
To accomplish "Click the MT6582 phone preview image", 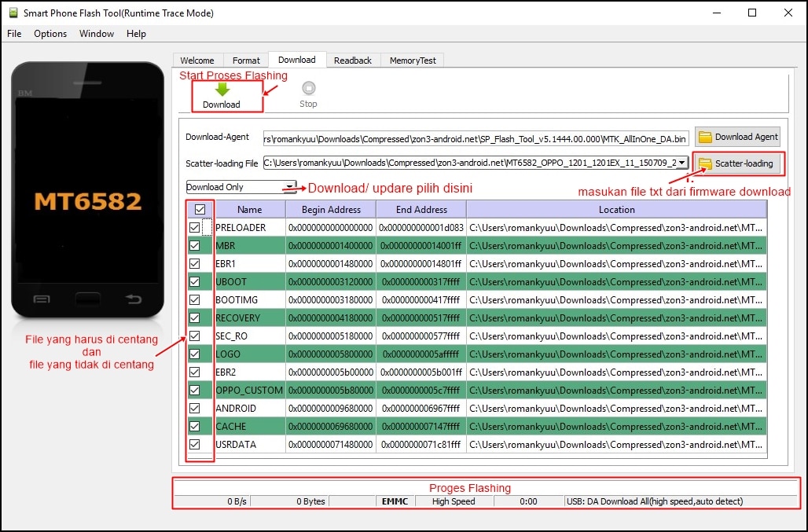I will tap(87, 189).
